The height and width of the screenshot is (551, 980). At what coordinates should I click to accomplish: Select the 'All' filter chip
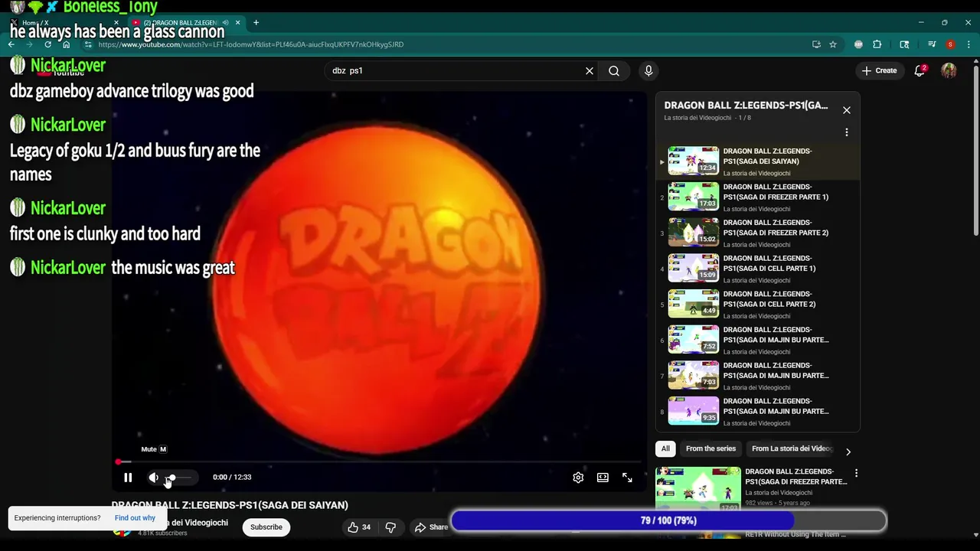point(665,449)
